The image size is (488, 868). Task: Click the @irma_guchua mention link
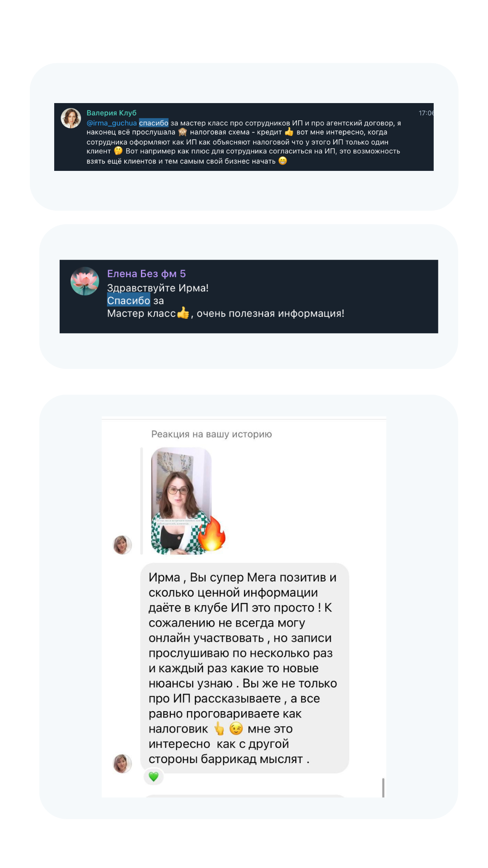coord(112,123)
